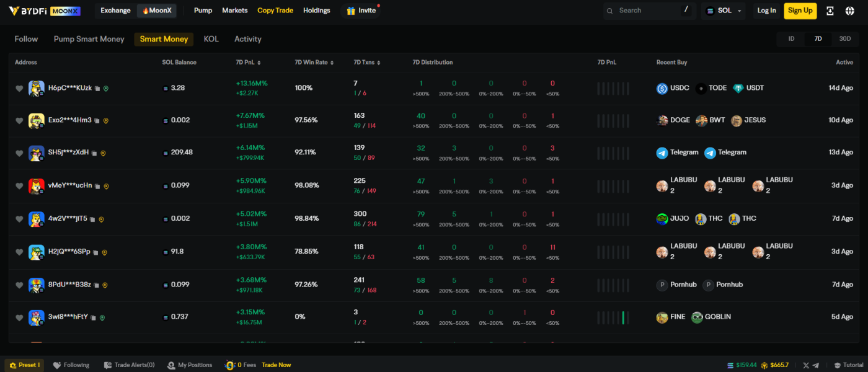Favorite wallet H6pC***KUzk with heart icon
The image size is (868, 372).
tap(19, 89)
